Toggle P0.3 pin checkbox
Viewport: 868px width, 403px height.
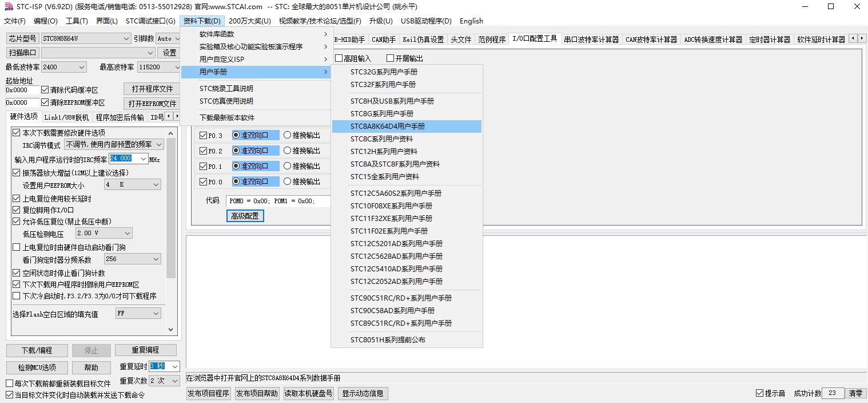(x=203, y=136)
